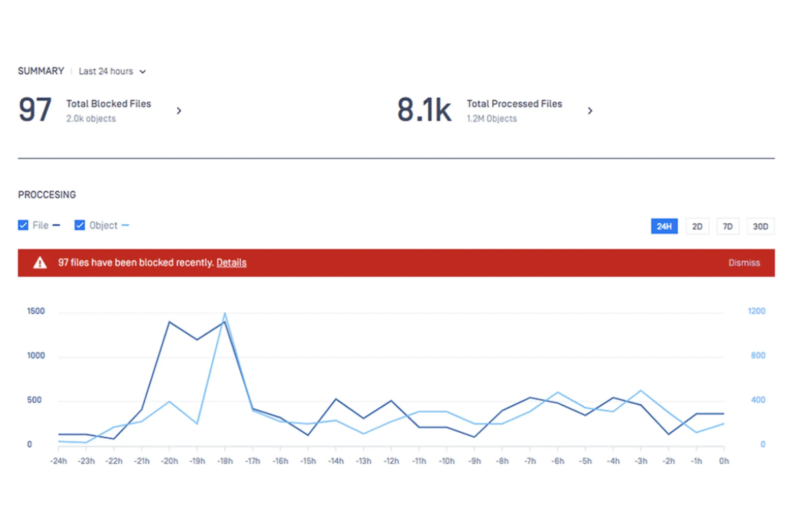Uncheck the File series checkbox
This screenshot has width=798, height=532.
pyautogui.click(x=23, y=225)
